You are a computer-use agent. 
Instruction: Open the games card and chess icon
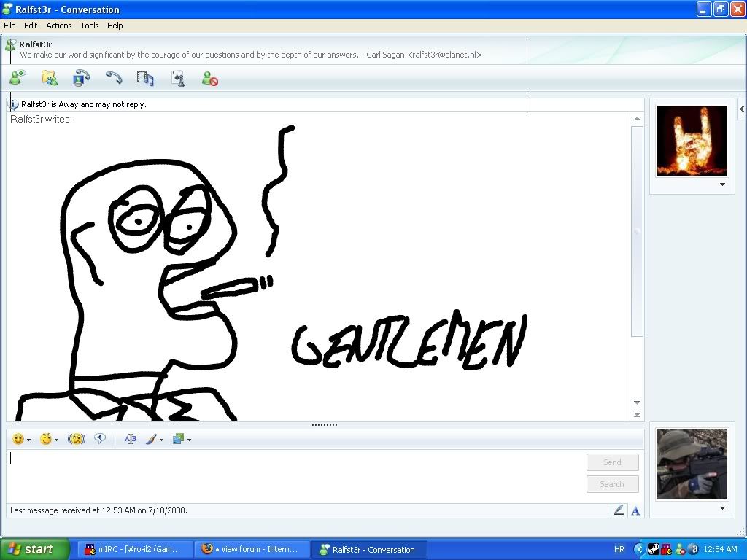[x=177, y=78]
